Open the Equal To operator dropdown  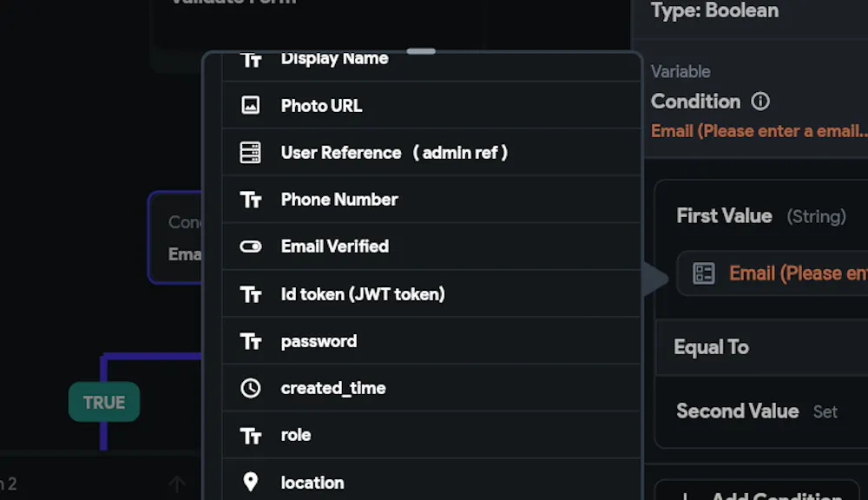762,346
